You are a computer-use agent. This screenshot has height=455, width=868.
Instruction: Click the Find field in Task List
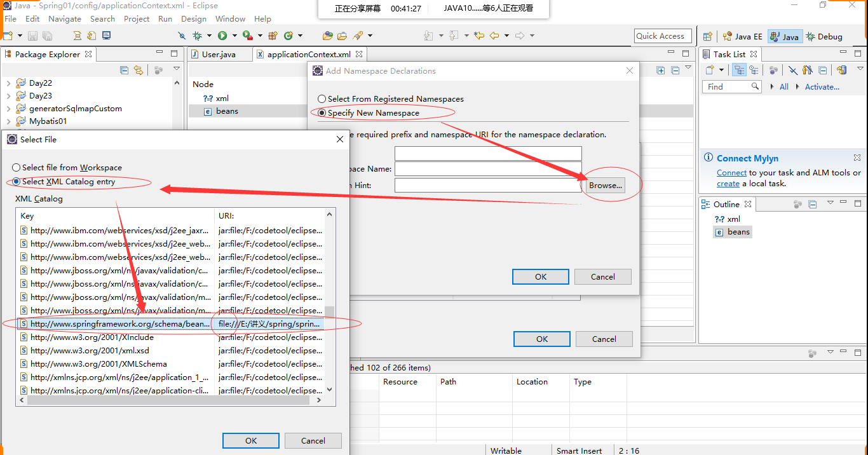[x=732, y=87]
